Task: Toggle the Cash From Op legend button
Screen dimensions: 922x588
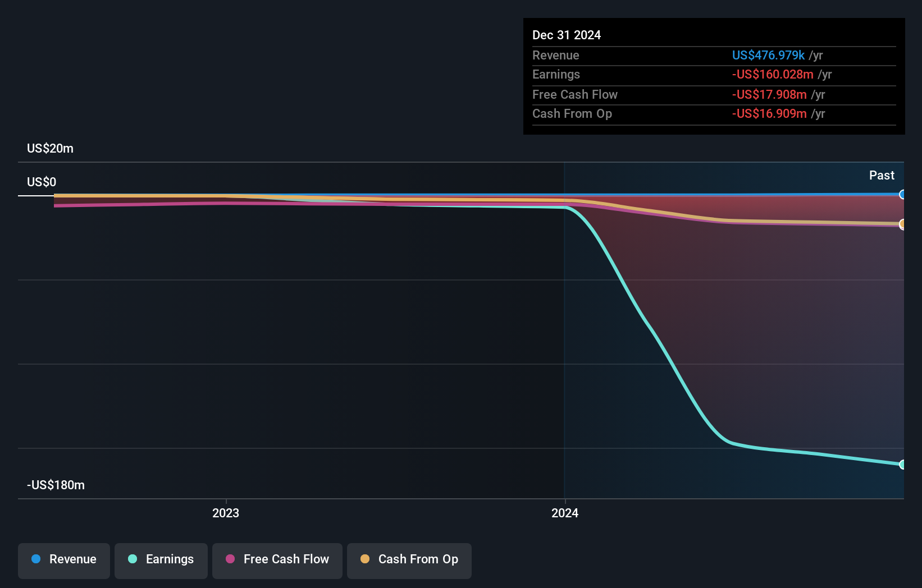Action: pos(409,561)
